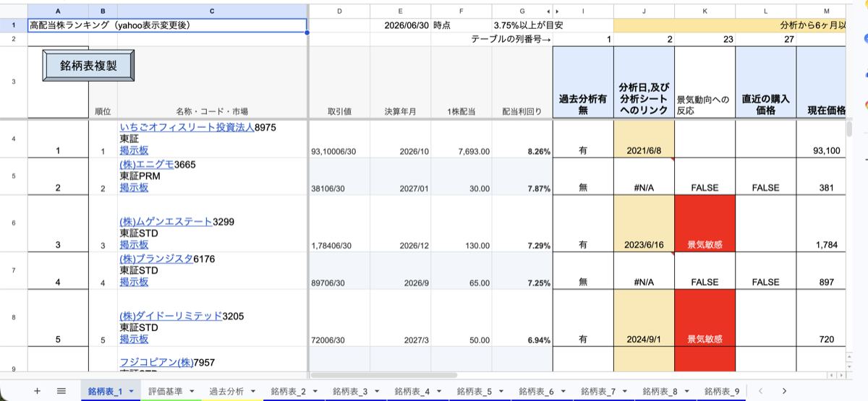Screen dimensions: 868x401
Task: Open the 掲示板 link under ムゲンエステート
Action: (134, 245)
